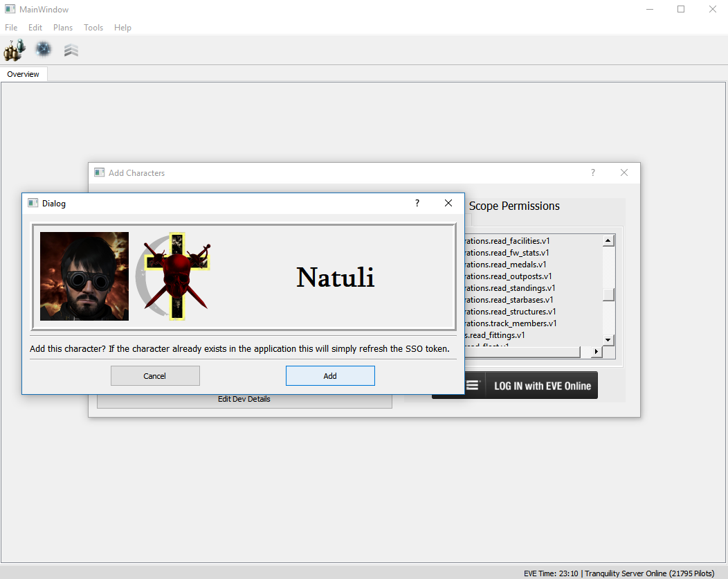Select the track_members.v1 scope
728x579 pixels.
pos(510,323)
